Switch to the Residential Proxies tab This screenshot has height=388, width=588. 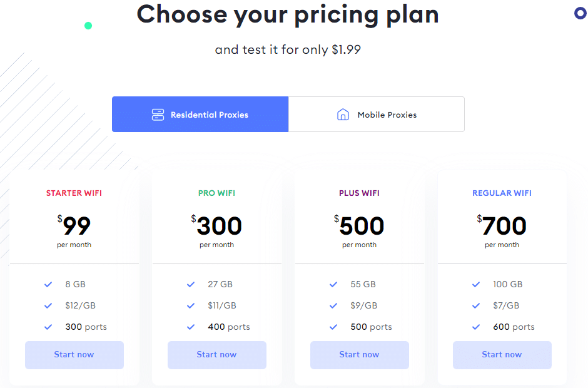[200, 115]
